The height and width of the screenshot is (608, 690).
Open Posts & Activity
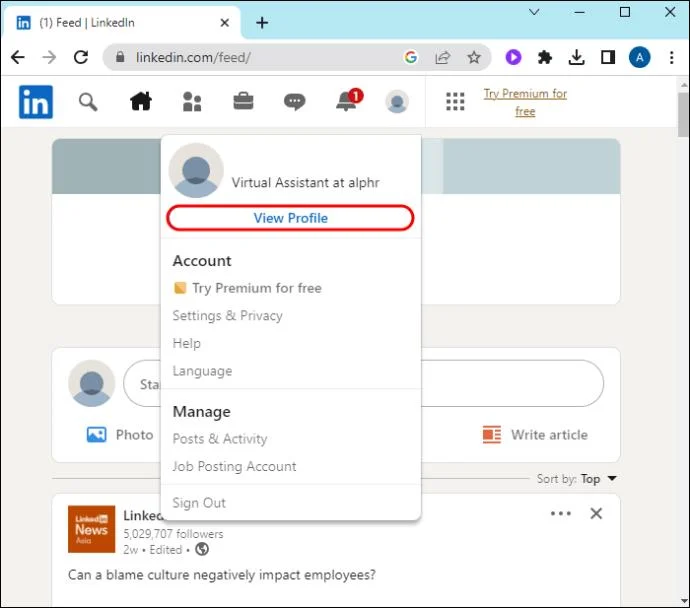point(220,439)
